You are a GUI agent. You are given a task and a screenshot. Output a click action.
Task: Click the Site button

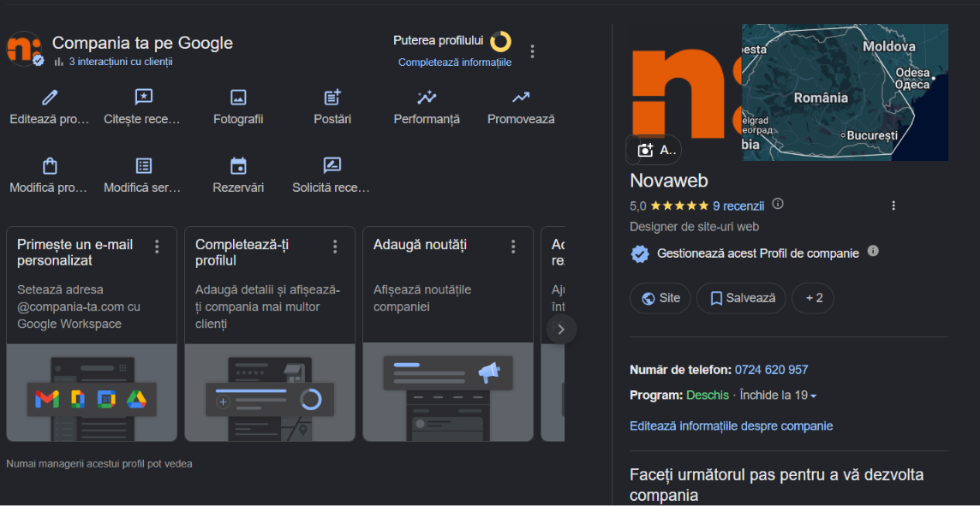(660, 298)
